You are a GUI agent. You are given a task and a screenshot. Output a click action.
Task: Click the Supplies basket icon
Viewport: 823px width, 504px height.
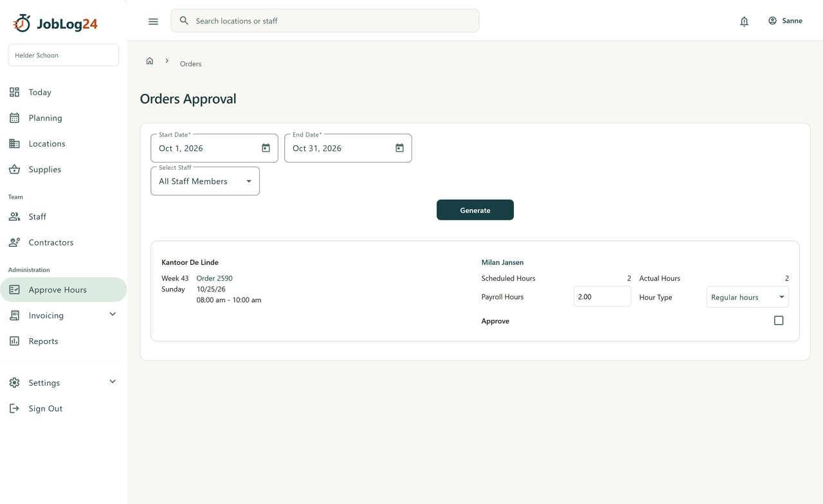pyautogui.click(x=14, y=169)
